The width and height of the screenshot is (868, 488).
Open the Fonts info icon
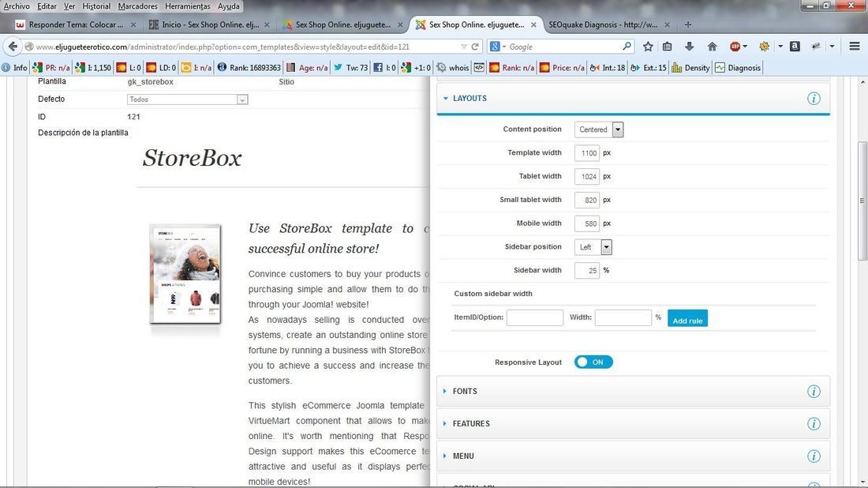coord(814,392)
